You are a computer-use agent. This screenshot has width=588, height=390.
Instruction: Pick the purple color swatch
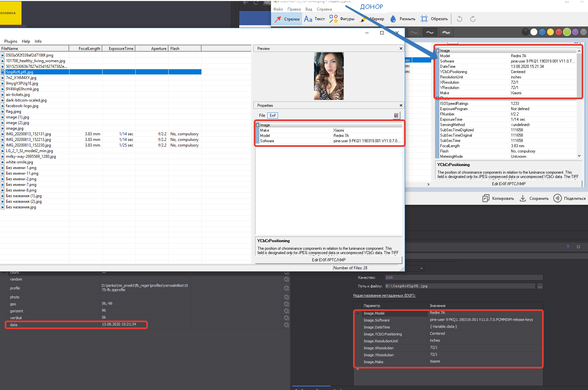coord(575,32)
